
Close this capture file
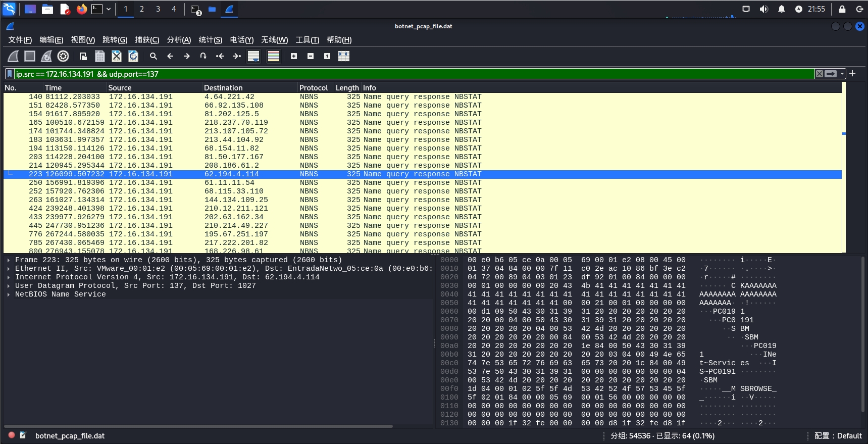click(117, 56)
